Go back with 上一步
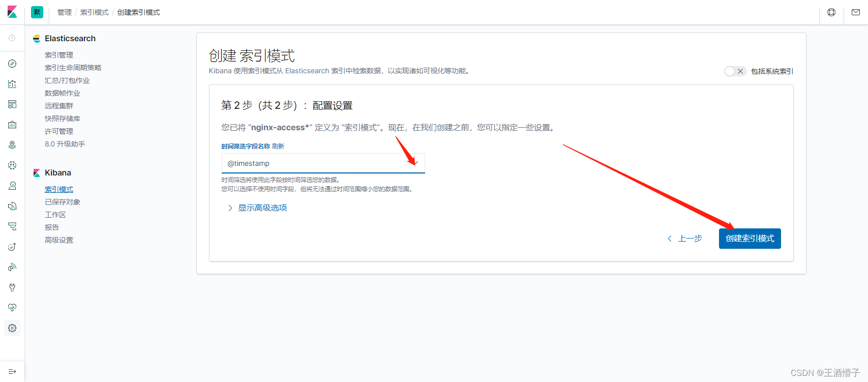Screen dimensions: 868x382 point(685,239)
